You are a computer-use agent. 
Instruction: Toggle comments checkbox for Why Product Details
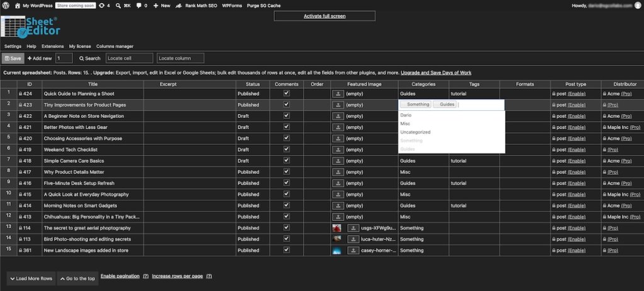pos(287,171)
